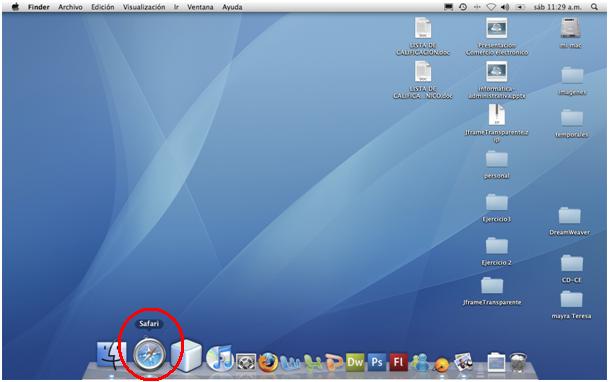The image size is (609, 382).
Task: Open the Visualización menu
Action: pyautogui.click(x=144, y=7)
